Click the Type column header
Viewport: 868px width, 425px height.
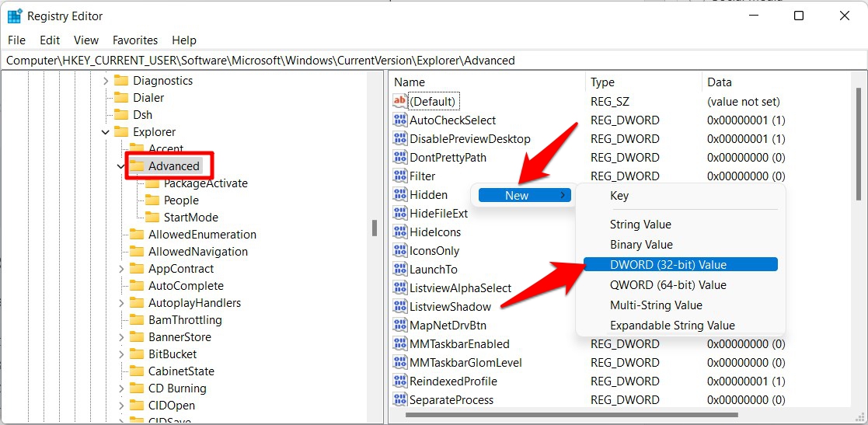click(602, 82)
